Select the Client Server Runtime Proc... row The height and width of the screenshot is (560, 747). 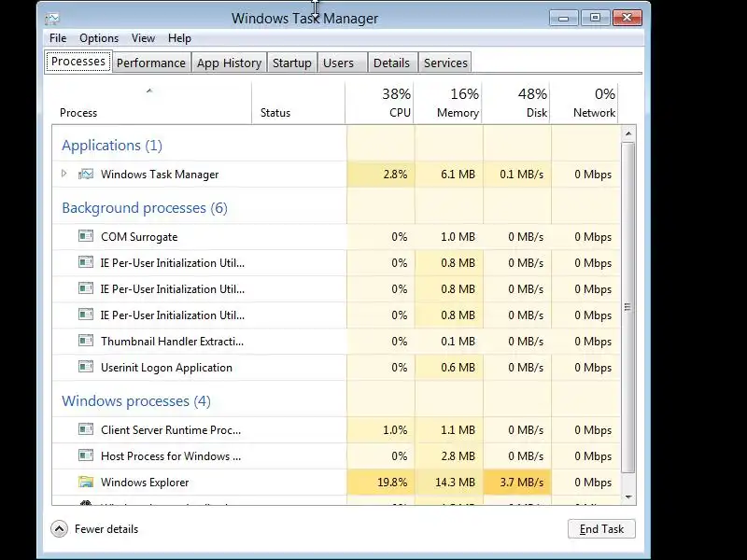(336, 430)
